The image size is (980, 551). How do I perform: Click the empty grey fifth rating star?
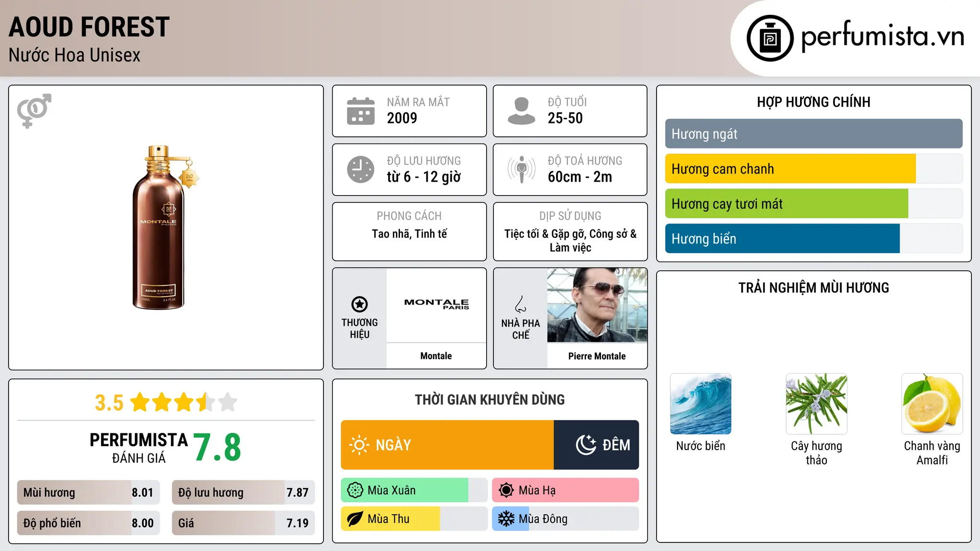228,402
